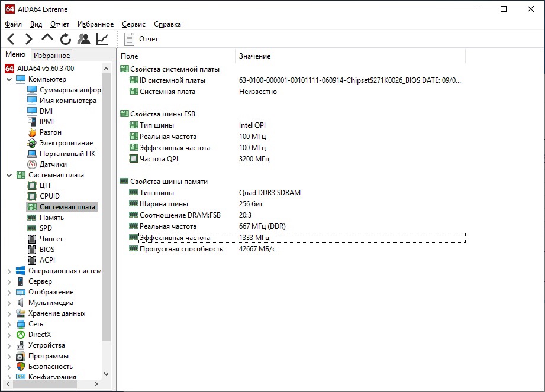Viewport: 545px width, 392px height.
Task: Click the tree scrollbar down arrow
Action: 107,374
